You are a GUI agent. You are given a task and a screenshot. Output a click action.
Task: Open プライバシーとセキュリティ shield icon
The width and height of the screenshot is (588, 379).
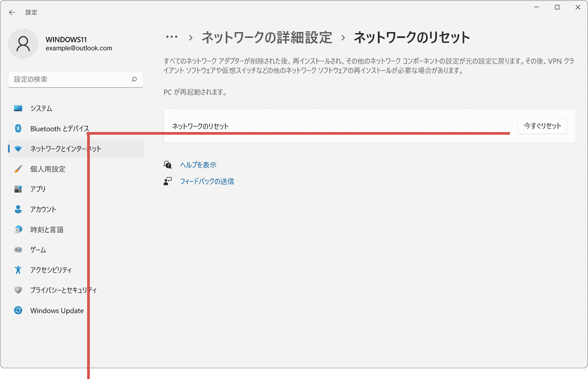[17, 290]
